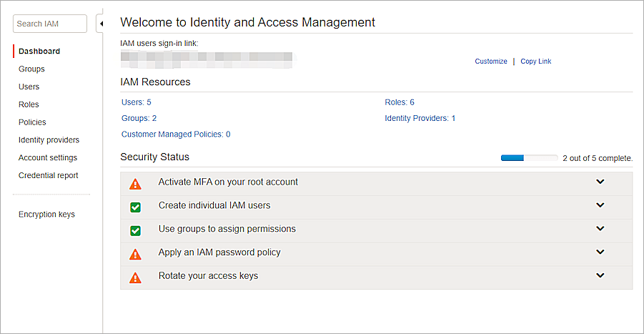The width and height of the screenshot is (644, 334).
Task: Click the warning icon beside Apply IAM password policy
Action: coord(135,254)
